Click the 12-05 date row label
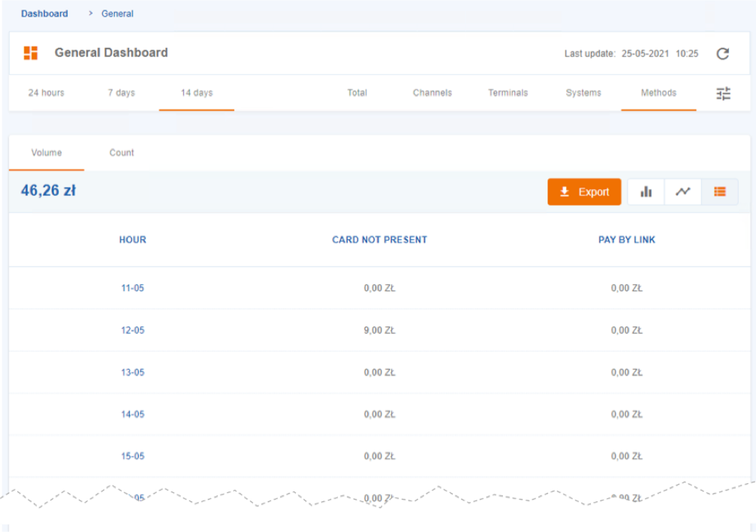756x532 pixels. coord(133,330)
